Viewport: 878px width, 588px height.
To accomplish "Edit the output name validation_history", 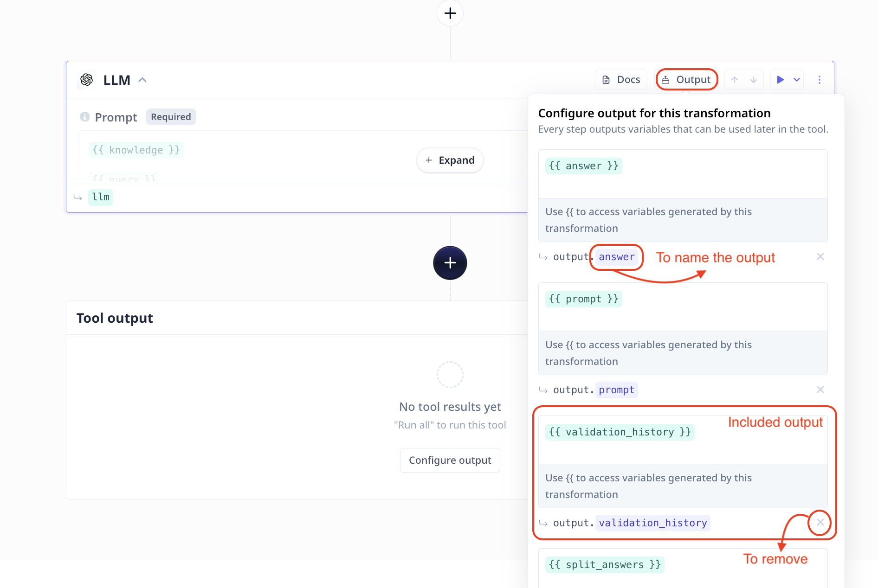I will point(652,523).
